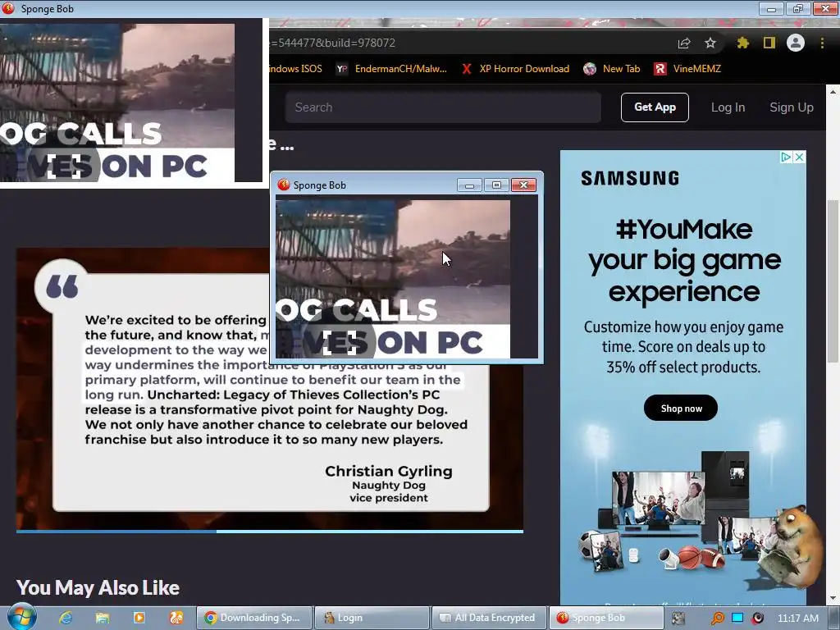Open the extensions puzzle icon
The height and width of the screenshot is (630, 840).
(742, 43)
